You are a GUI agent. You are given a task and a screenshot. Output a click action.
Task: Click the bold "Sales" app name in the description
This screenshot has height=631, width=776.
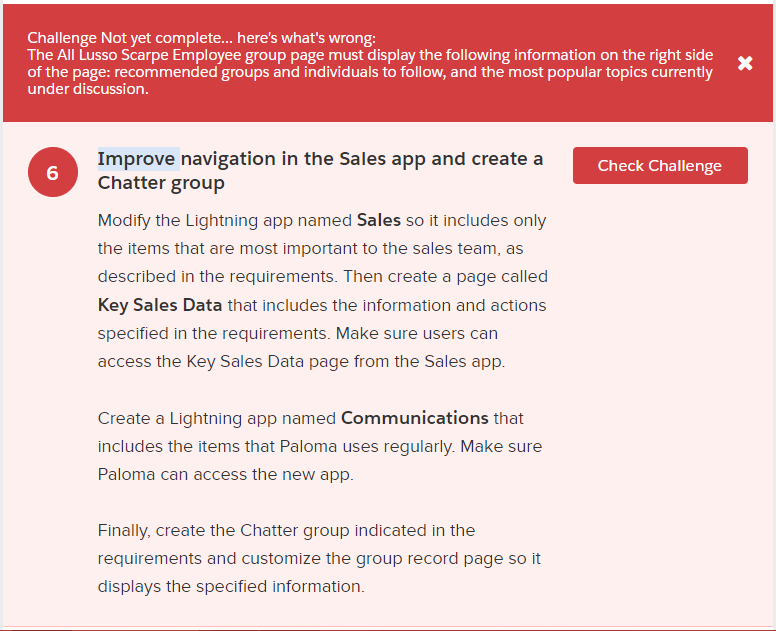click(x=379, y=220)
